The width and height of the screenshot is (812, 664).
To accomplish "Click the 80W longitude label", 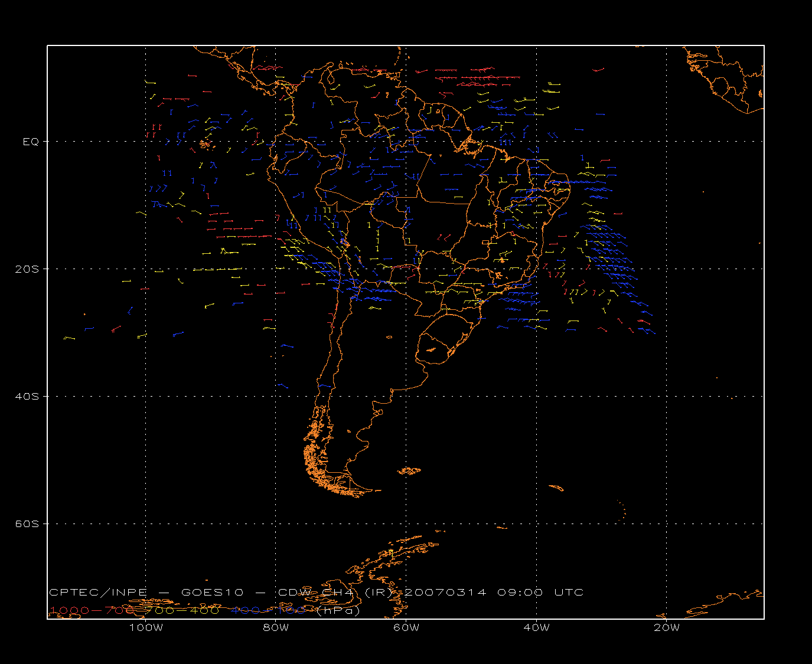I will pos(276,627).
